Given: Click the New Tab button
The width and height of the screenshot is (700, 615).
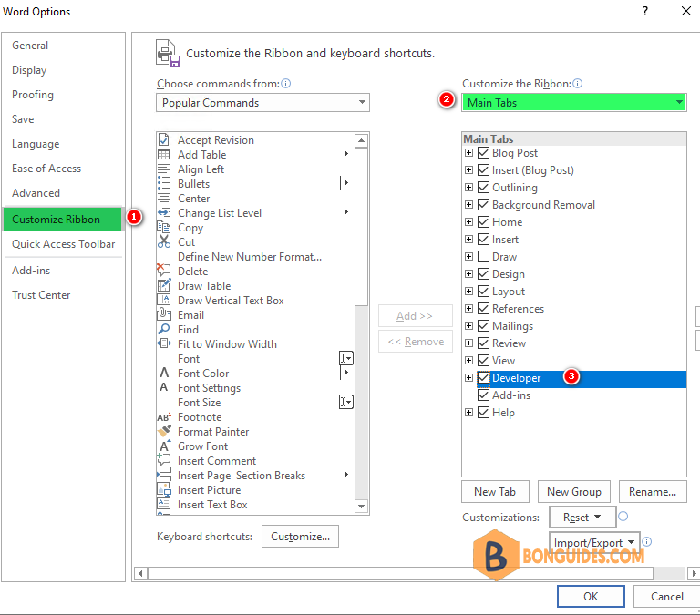Looking at the screenshot, I should point(495,491).
